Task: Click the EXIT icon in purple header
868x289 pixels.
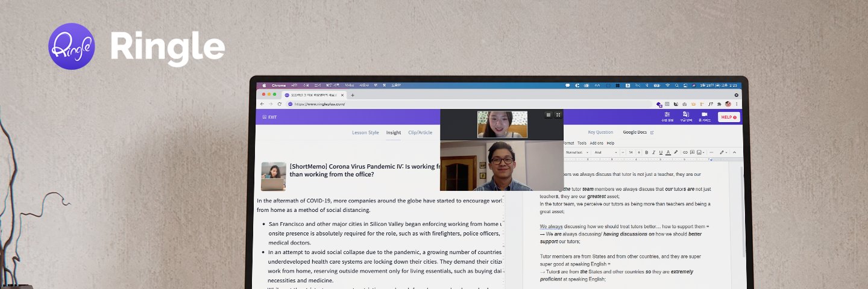Action: pos(265,117)
